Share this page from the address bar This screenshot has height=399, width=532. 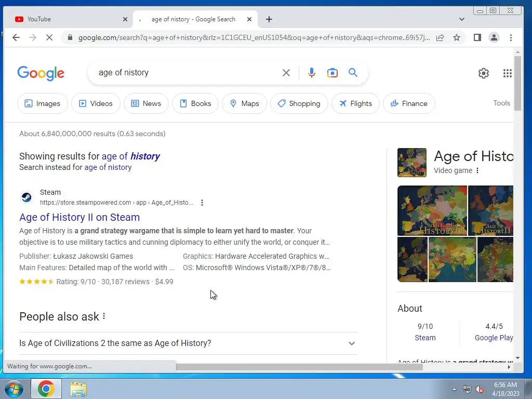(x=440, y=37)
